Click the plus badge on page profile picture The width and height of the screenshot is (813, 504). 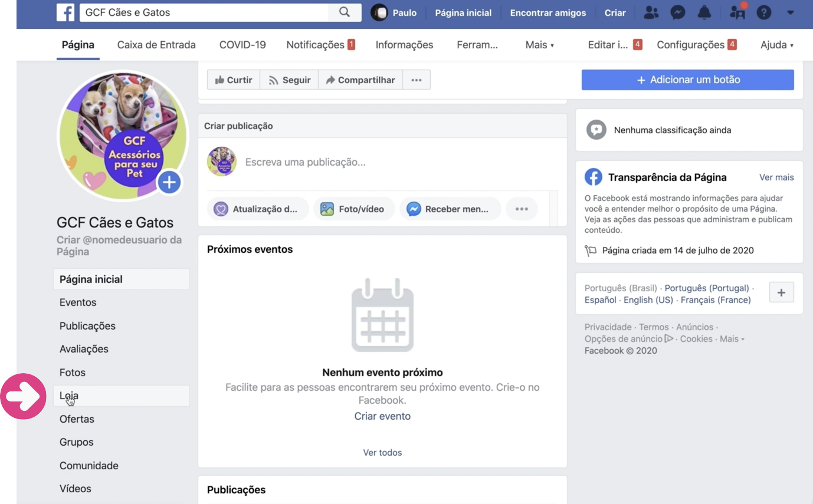169,183
